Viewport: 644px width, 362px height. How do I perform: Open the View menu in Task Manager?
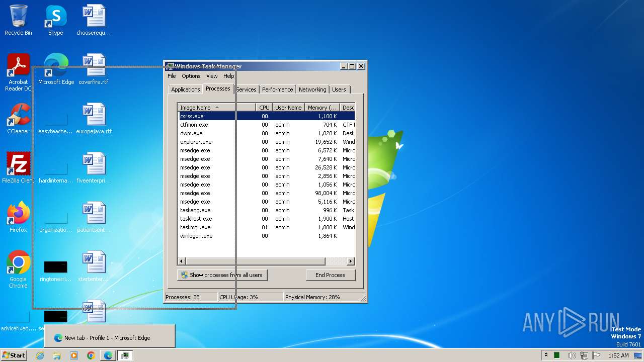pyautogui.click(x=212, y=76)
